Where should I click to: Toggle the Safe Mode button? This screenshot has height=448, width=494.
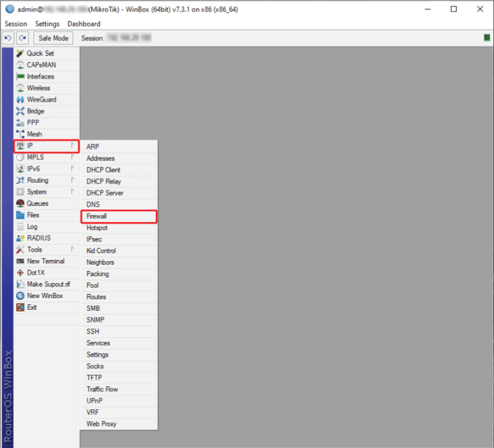[x=53, y=38]
